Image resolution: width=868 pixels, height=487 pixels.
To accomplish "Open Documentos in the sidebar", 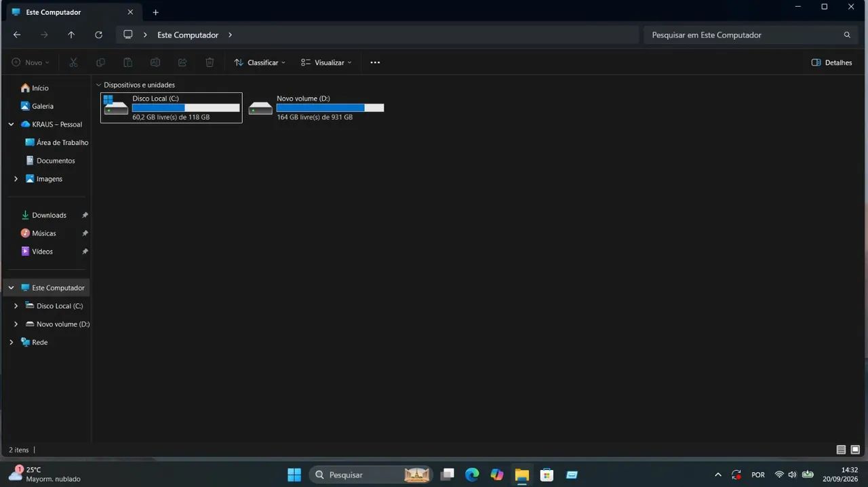I will [x=56, y=161].
